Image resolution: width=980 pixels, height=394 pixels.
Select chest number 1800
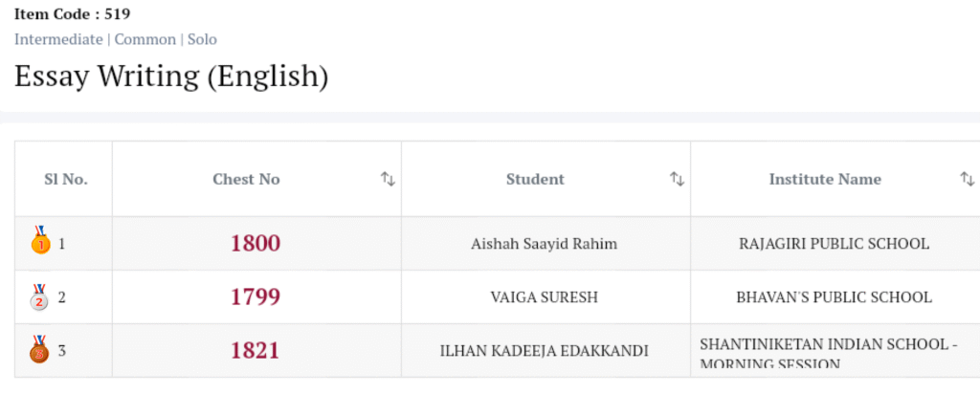256,244
